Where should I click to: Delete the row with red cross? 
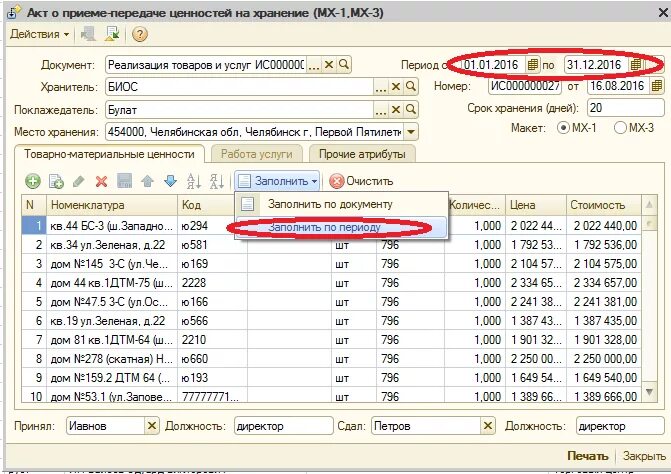pyautogui.click(x=101, y=181)
